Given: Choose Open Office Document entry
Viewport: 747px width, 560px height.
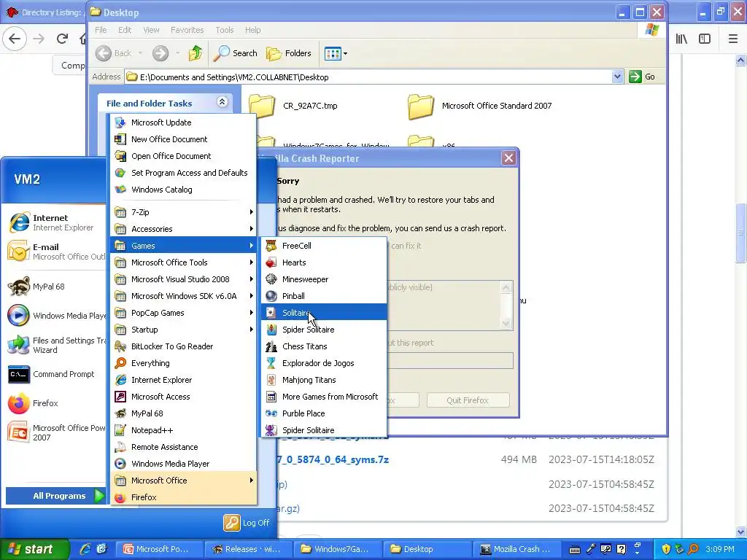Looking at the screenshot, I should (x=183, y=156).
